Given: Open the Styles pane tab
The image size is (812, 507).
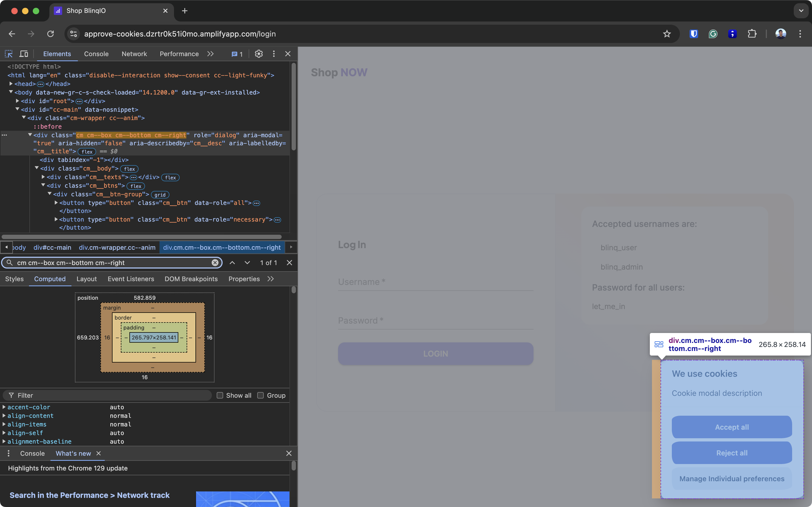Looking at the screenshot, I should 15,279.
